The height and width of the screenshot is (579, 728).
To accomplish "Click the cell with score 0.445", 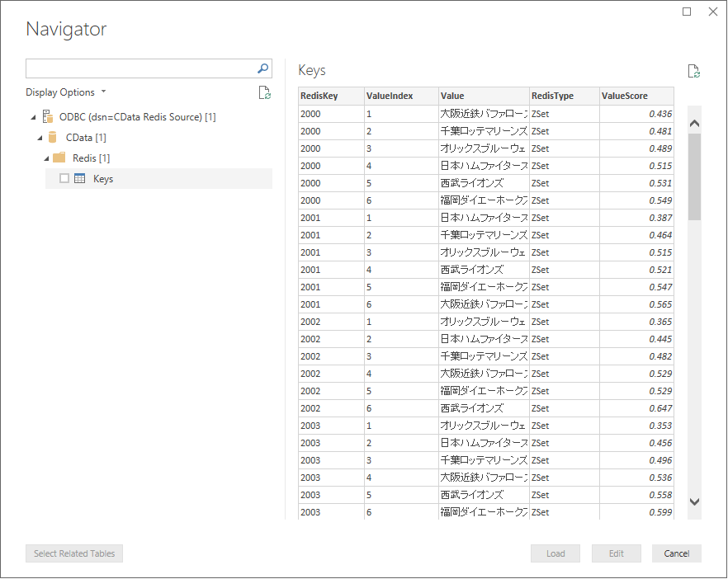I will tap(636, 339).
